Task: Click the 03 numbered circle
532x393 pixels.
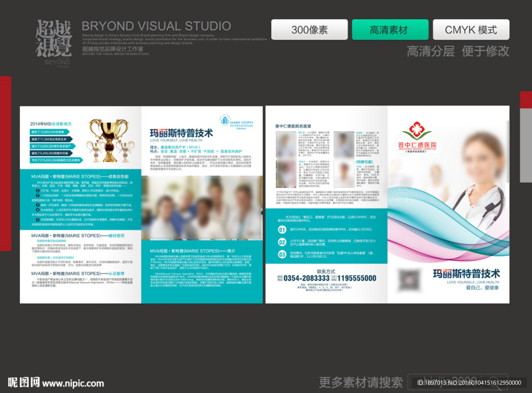Action: (x=282, y=254)
